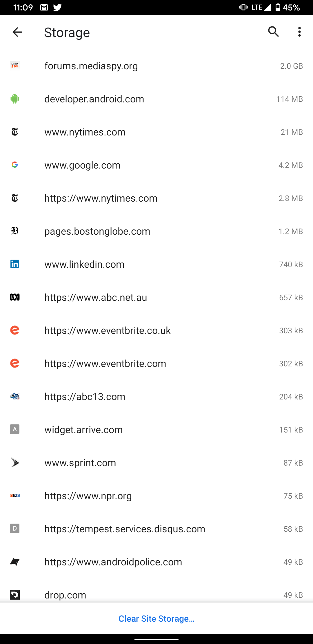Select www.sprint.com entry

pyautogui.click(x=156, y=463)
